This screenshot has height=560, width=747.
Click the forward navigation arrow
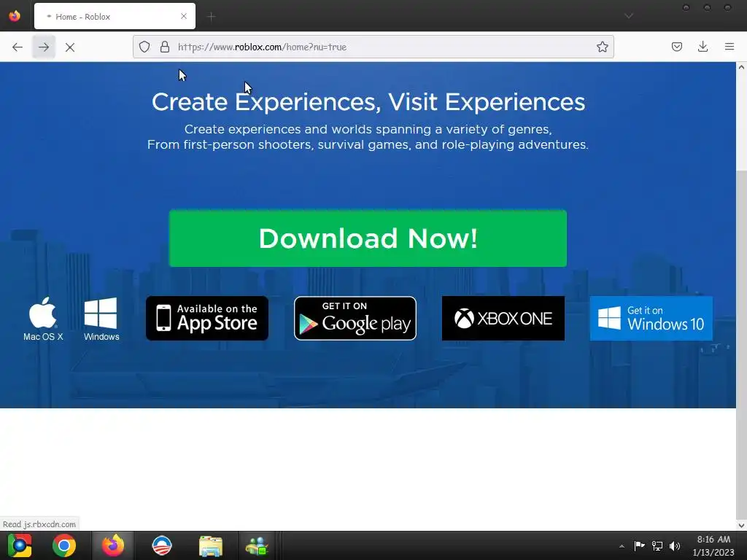click(x=44, y=47)
